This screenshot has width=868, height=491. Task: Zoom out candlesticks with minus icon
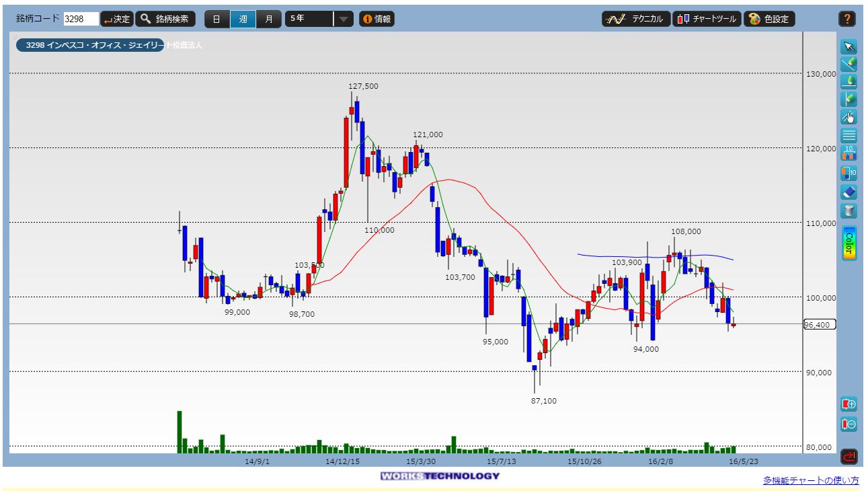click(x=849, y=424)
